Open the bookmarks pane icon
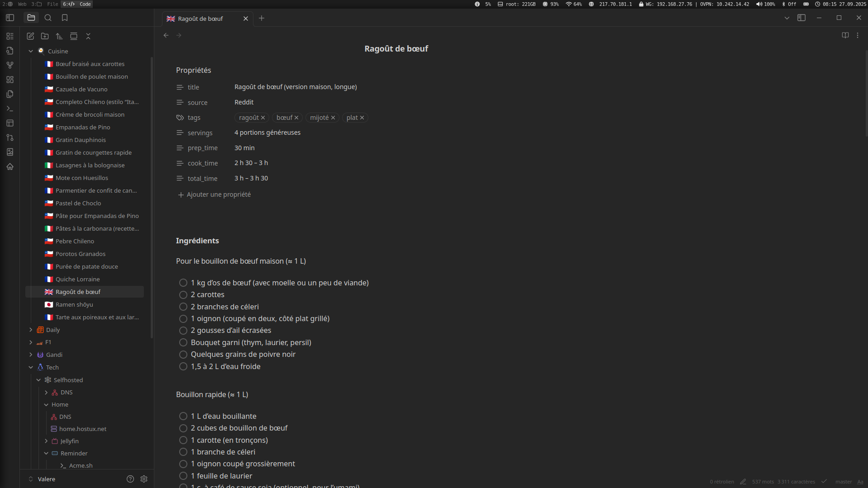 (65, 18)
